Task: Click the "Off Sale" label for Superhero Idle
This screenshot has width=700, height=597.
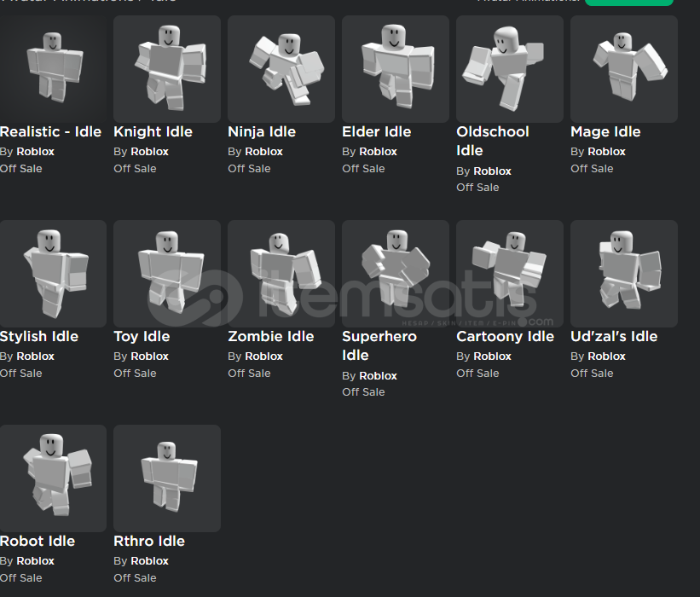Action: tap(364, 392)
